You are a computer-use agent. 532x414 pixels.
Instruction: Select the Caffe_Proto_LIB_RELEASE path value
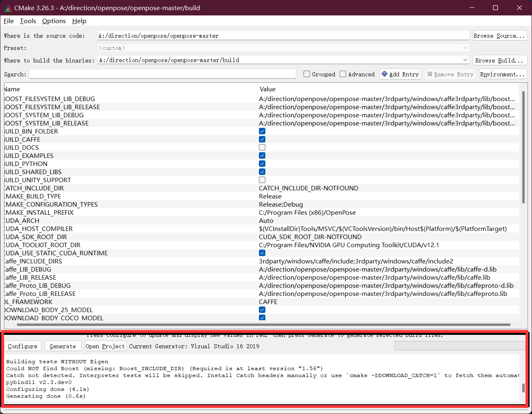click(383, 293)
